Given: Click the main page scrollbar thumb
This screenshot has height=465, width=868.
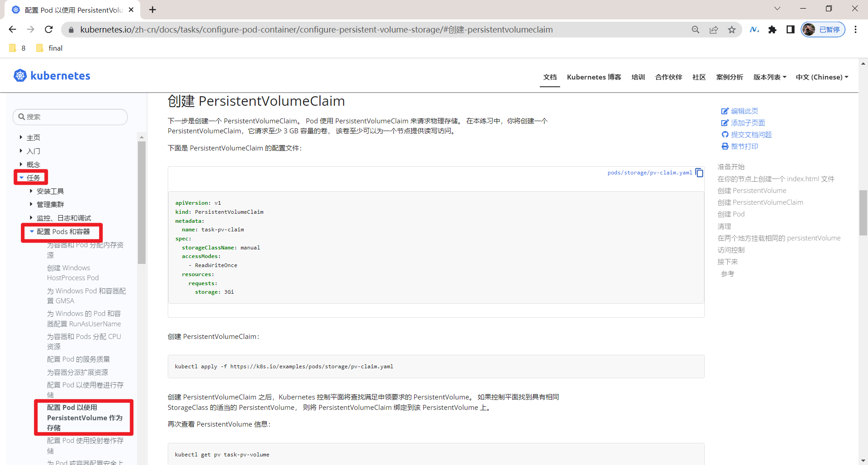Looking at the screenshot, I should pyautogui.click(x=863, y=212).
